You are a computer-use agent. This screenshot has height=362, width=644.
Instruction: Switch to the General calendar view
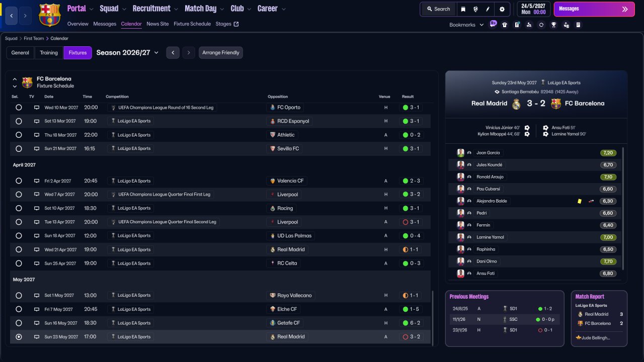coord(20,53)
